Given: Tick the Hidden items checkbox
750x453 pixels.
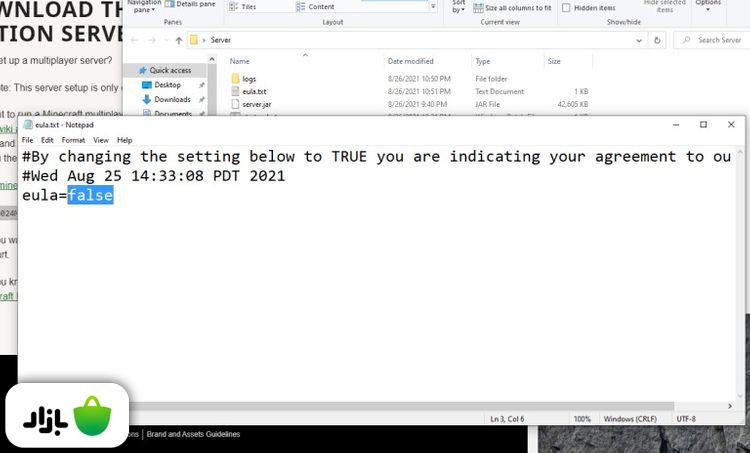Looking at the screenshot, I should coord(566,8).
